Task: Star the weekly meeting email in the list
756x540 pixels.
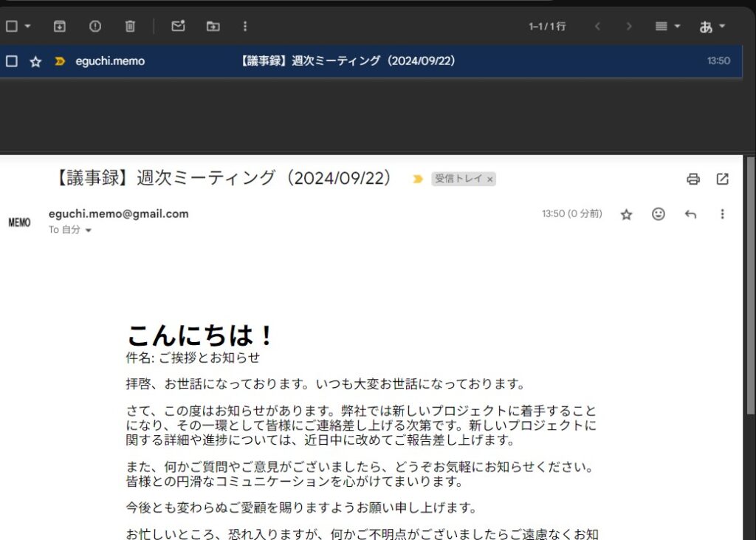Action: point(35,61)
